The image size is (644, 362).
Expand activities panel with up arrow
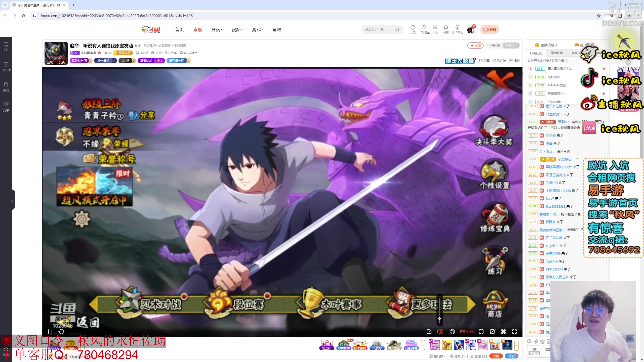point(423,345)
